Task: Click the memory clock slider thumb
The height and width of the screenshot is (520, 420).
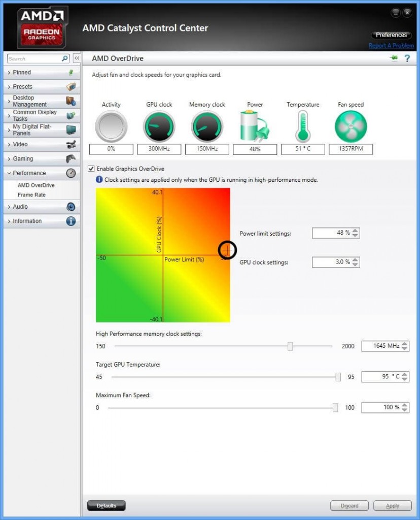Action: pos(290,346)
